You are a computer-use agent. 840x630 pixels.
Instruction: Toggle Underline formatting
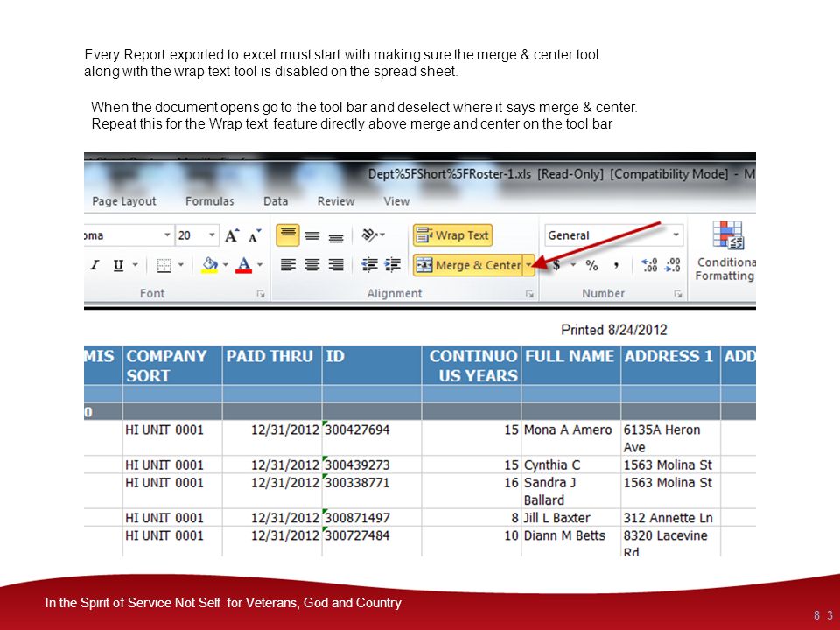click(x=118, y=265)
